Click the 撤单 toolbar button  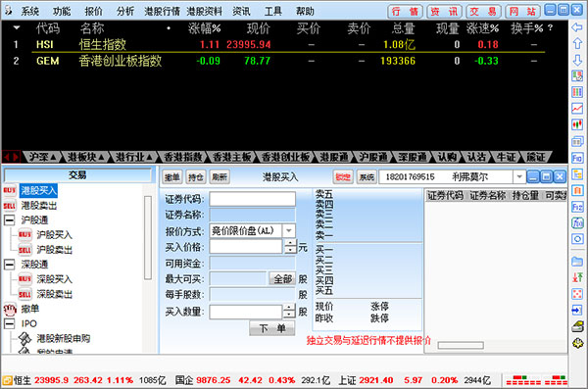[x=172, y=176]
